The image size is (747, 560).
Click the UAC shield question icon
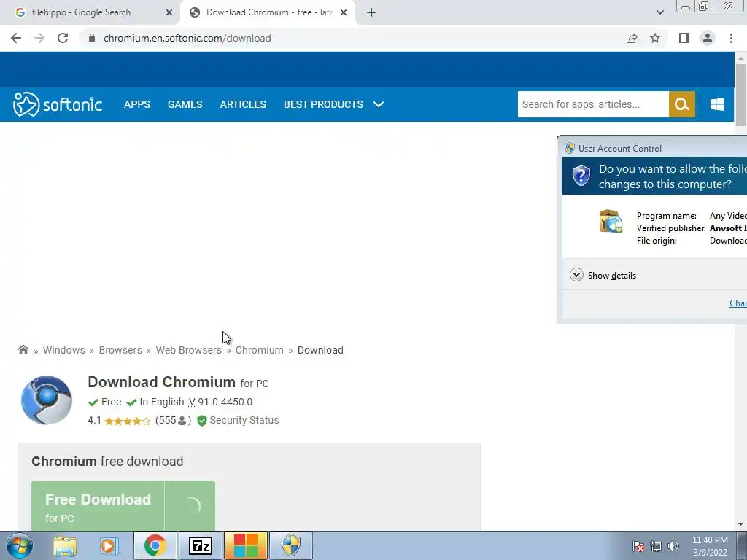[x=581, y=176]
